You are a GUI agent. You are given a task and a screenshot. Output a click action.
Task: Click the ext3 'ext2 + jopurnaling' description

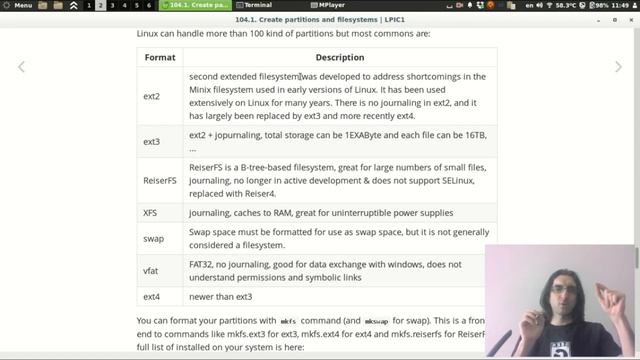(x=338, y=141)
